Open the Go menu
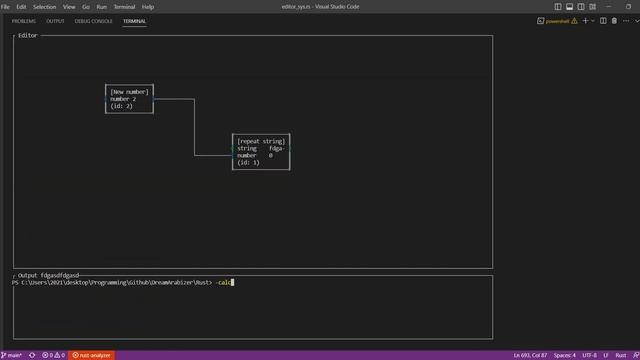Viewport: 640px width, 360px height. [x=86, y=7]
